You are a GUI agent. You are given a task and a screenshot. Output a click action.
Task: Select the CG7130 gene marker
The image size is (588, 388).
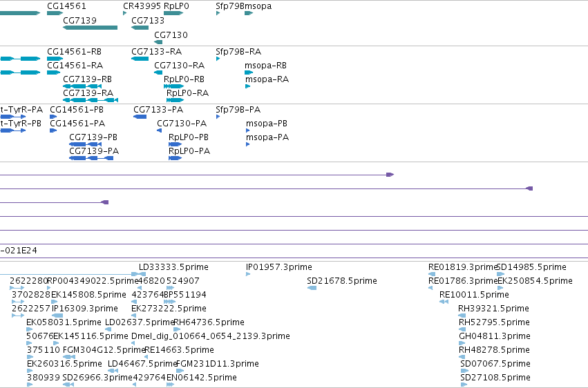pos(158,42)
